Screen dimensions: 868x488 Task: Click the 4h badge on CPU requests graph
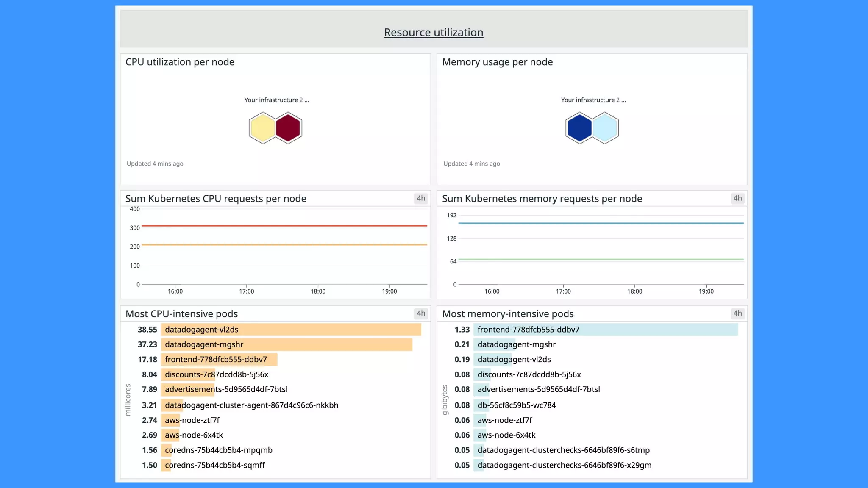click(x=420, y=198)
